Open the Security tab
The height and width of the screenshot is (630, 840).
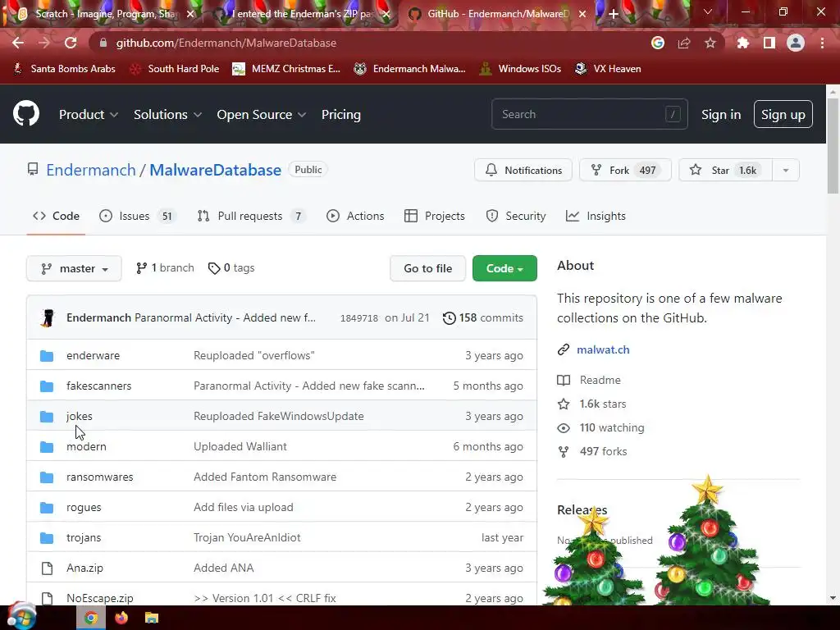coord(516,216)
